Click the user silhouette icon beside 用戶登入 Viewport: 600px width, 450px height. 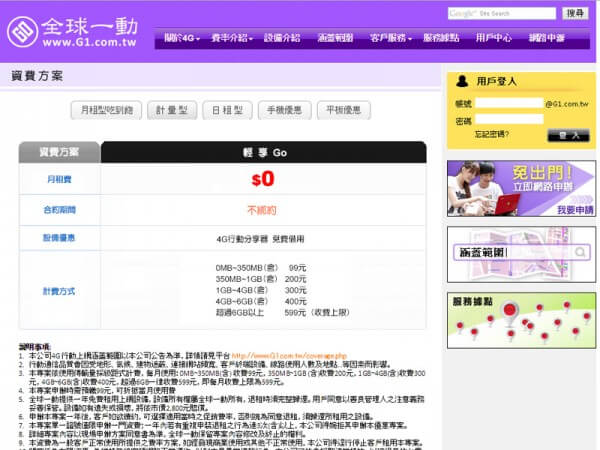(x=462, y=81)
